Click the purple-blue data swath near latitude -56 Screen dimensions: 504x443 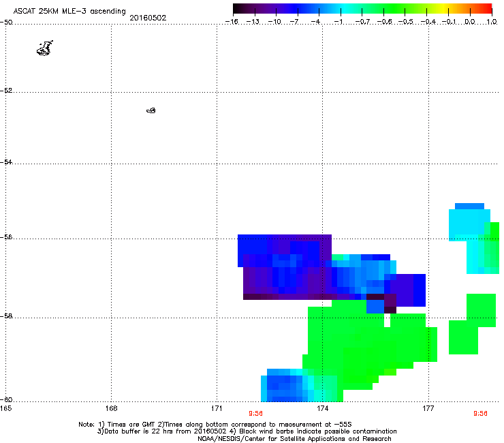[x=285, y=267]
